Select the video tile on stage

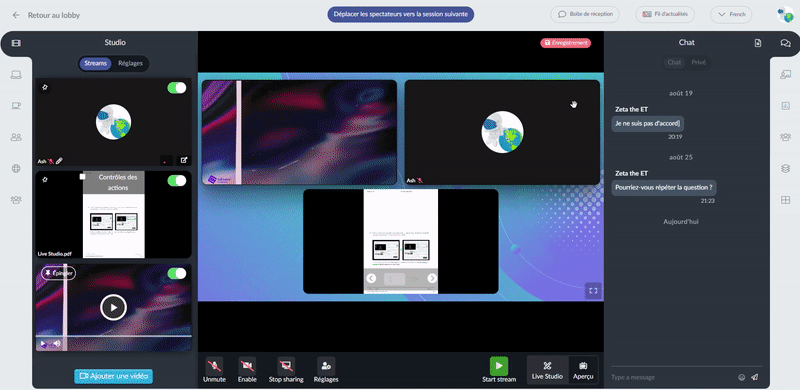click(299, 132)
